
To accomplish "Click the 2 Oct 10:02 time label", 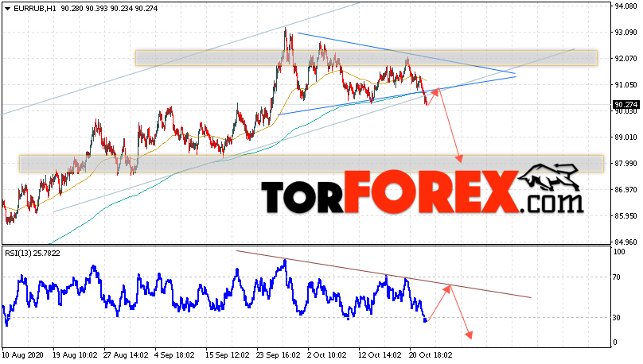I will 327,355.
